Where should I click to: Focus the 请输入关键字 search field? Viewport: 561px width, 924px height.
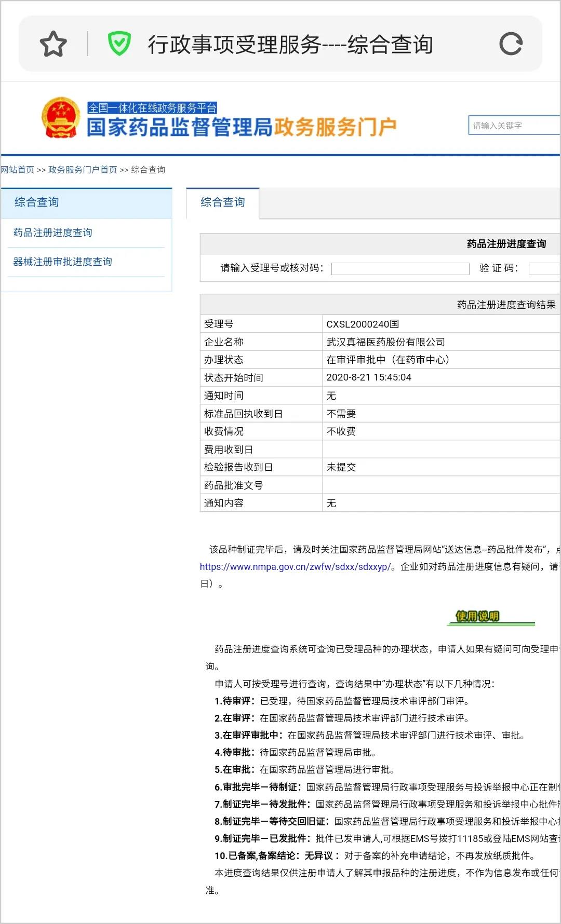pos(513,126)
